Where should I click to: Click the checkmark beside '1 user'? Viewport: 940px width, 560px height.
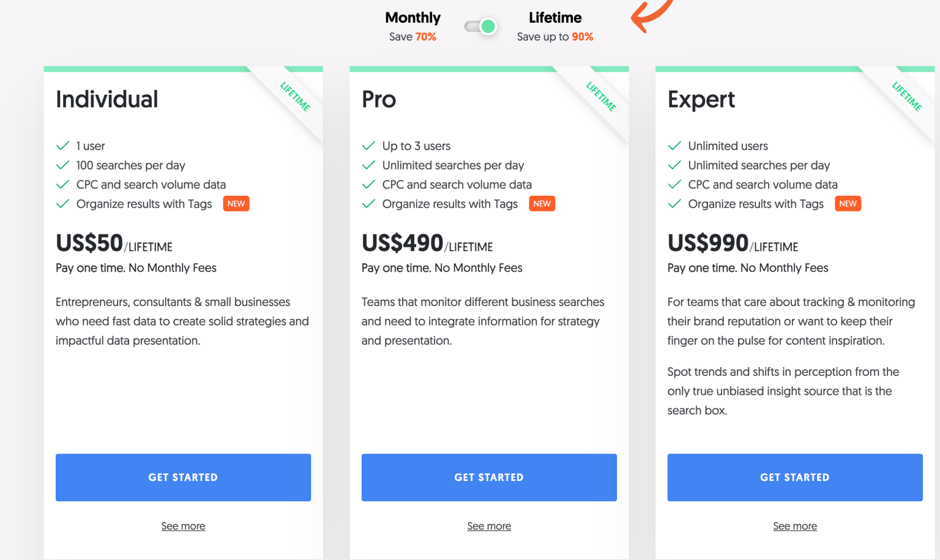(x=62, y=146)
